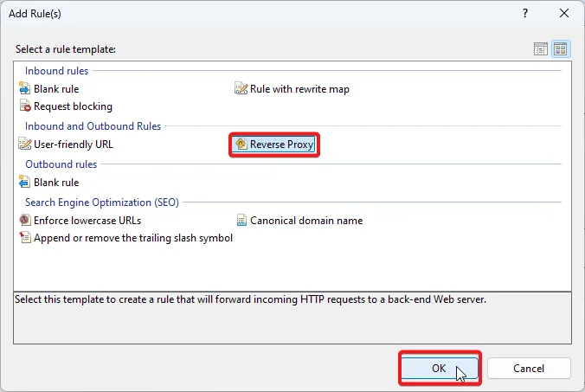Choose the Reverse Proxy label
This screenshot has height=392, width=585.
[x=280, y=145]
